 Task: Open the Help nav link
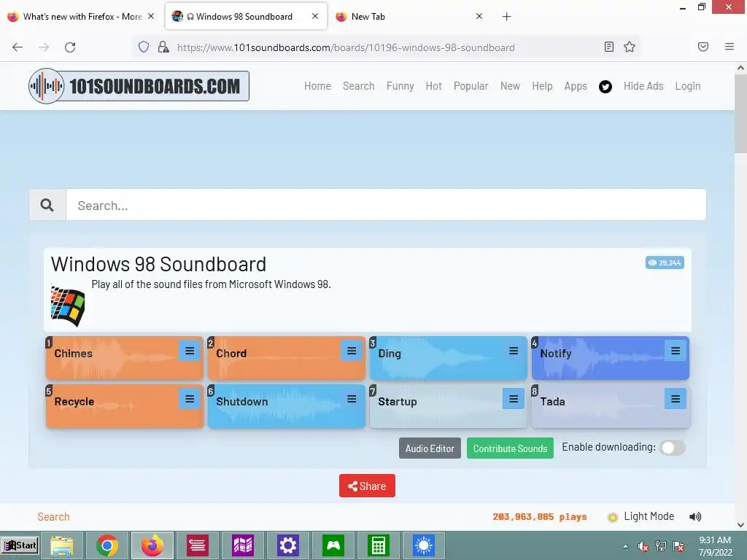[542, 86]
